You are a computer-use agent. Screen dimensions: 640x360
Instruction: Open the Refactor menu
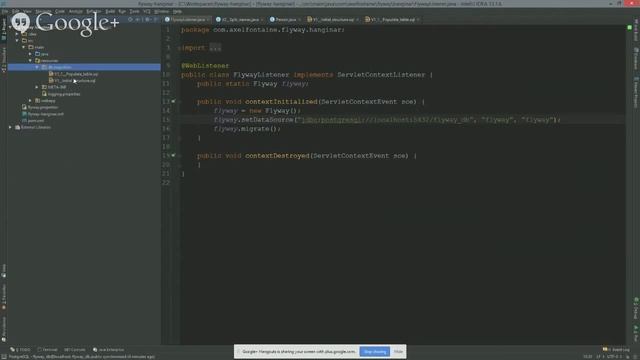pos(93,11)
